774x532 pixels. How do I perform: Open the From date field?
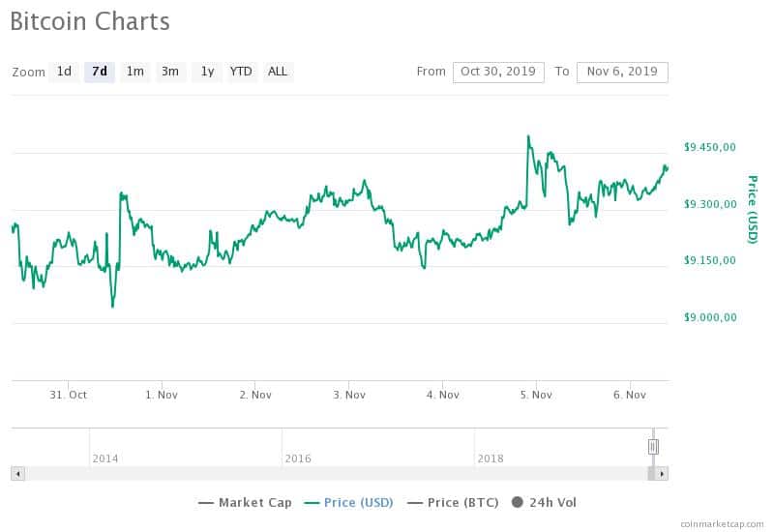point(498,72)
